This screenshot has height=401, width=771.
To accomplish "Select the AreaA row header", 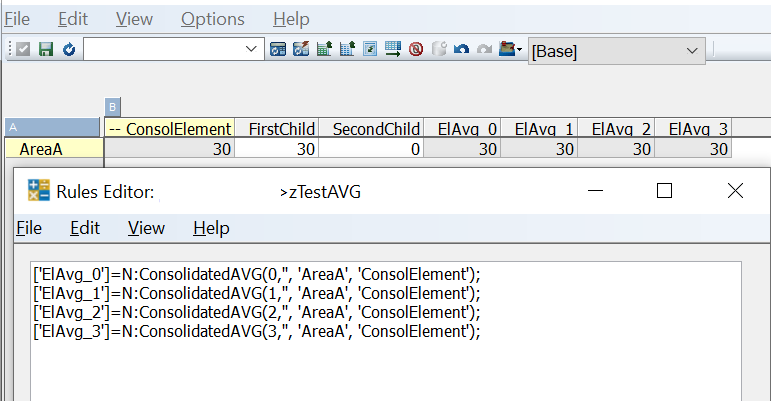I will 54,148.
